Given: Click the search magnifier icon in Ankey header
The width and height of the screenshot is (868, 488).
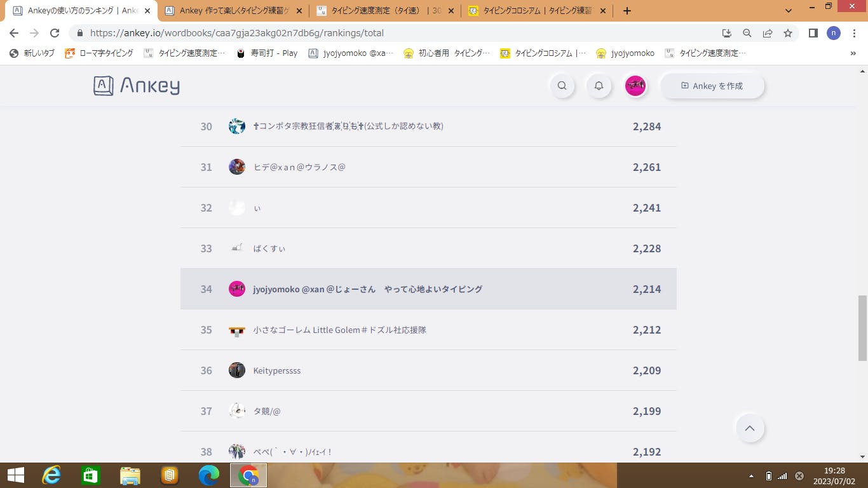Looking at the screenshot, I should (x=562, y=86).
